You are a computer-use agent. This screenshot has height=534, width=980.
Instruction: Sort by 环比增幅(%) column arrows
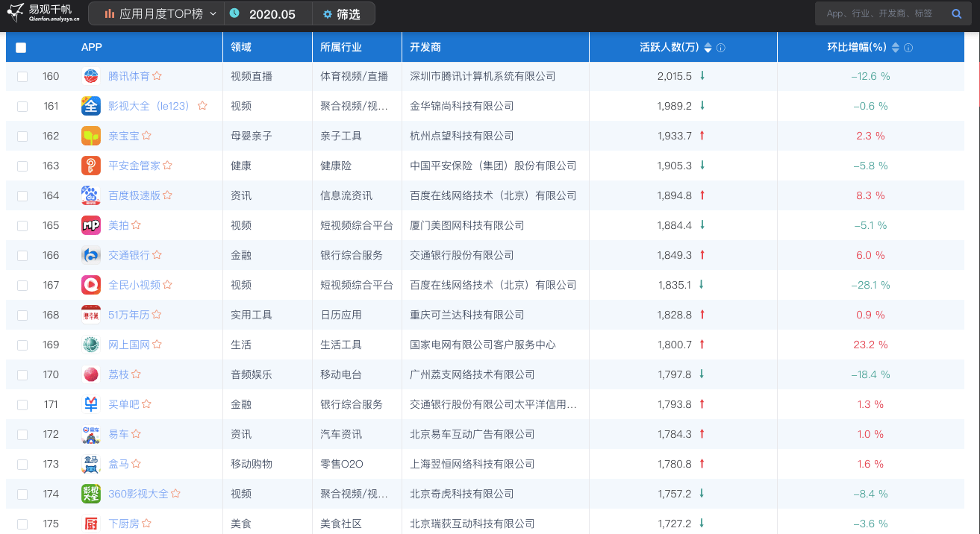[896, 48]
